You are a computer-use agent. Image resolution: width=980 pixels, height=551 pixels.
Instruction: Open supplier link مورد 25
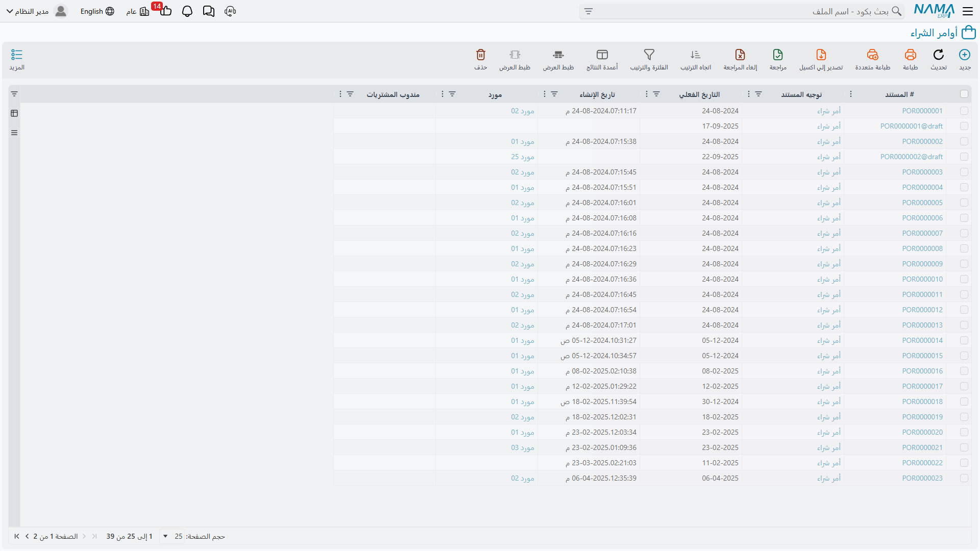(x=523, y=157)
